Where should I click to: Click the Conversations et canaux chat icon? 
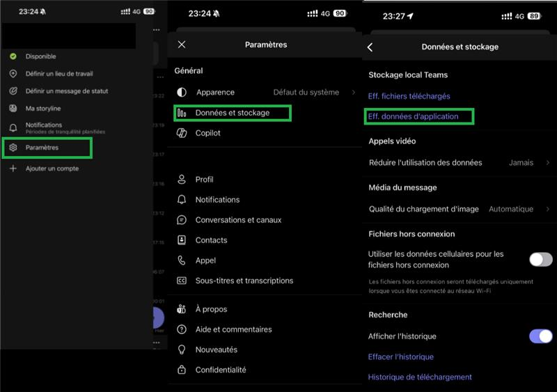(x=182, y=220)
